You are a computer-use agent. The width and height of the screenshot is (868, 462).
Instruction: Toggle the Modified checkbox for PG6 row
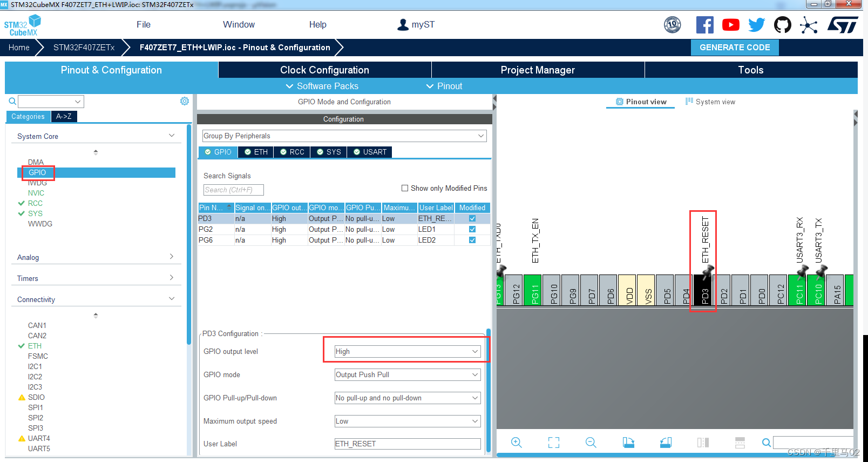472,240
